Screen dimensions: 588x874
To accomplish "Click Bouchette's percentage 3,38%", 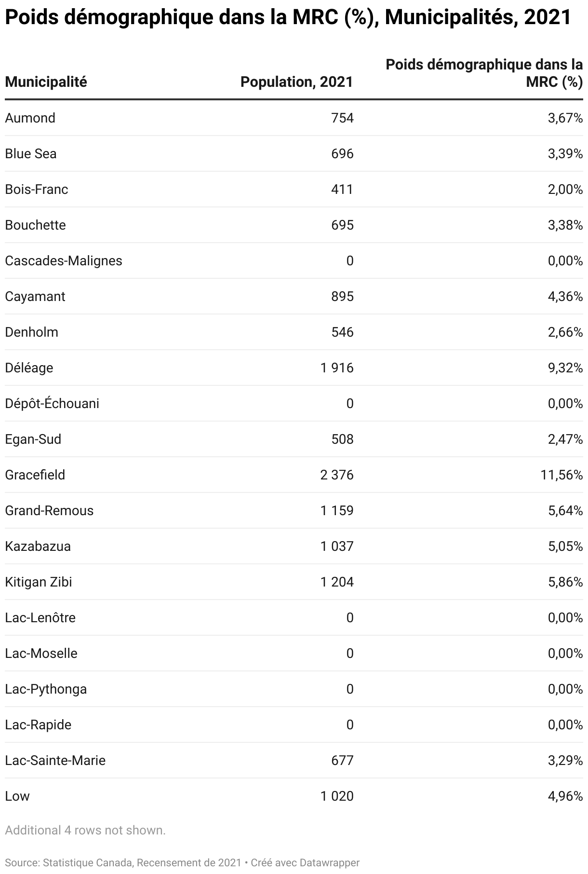I will point(565,225).
